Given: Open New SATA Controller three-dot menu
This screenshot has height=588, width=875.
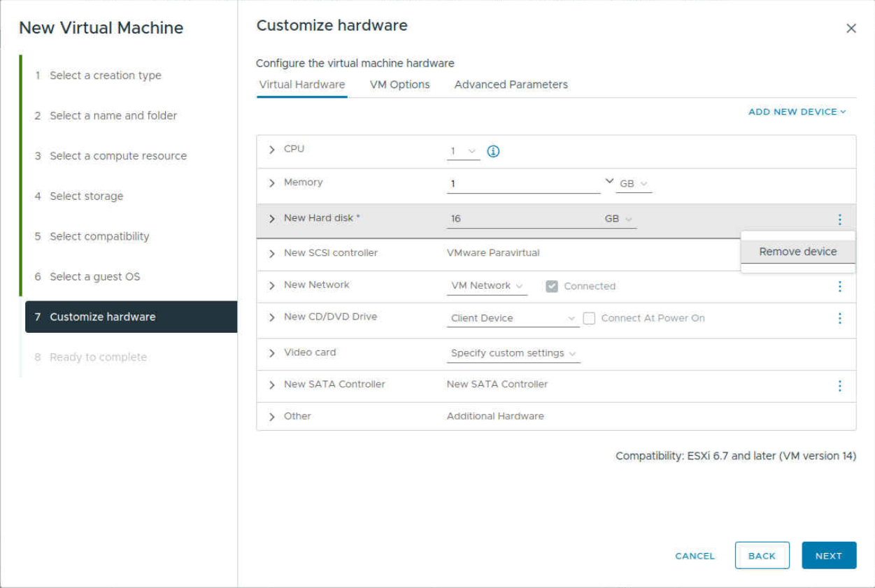Looking at the screenshot, I should click(x=839, y=386).
